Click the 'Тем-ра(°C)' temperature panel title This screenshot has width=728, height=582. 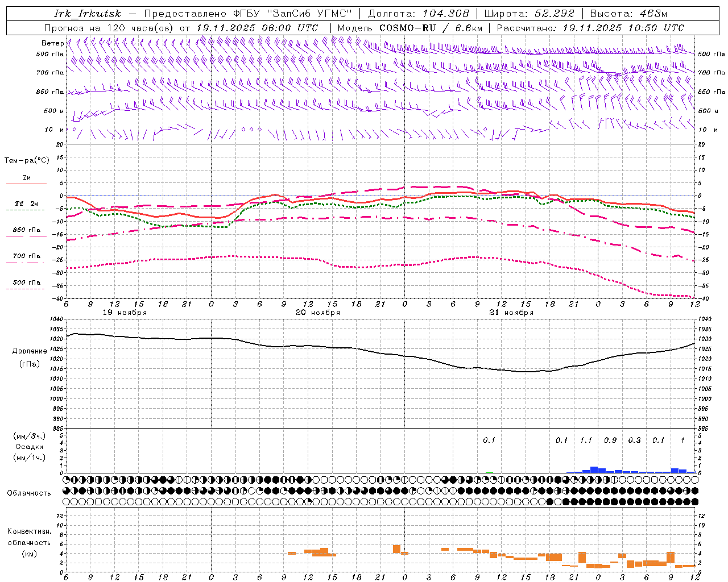click(x=27, y=161)
